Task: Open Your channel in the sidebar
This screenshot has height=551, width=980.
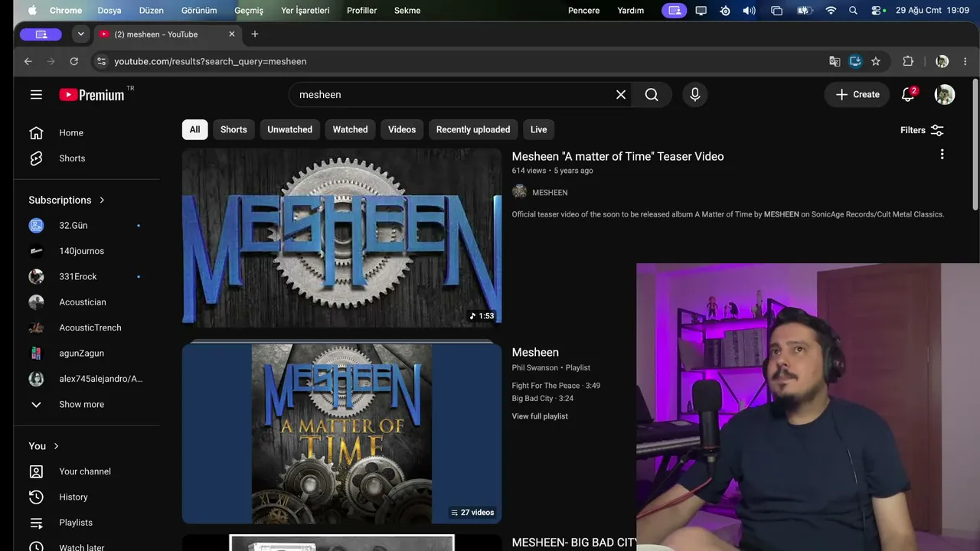Action: 87,471
